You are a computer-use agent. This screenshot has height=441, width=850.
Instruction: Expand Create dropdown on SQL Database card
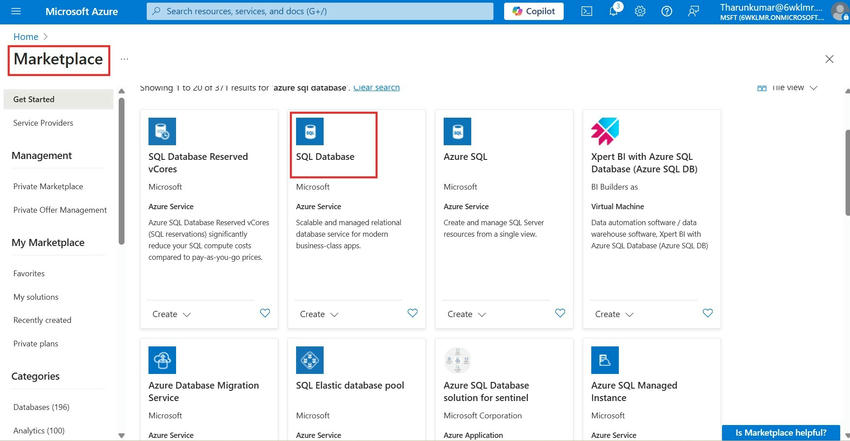(319, 314)
